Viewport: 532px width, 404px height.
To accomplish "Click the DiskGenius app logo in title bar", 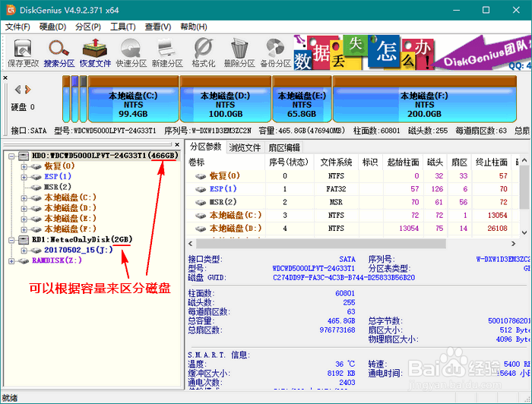I will pos(11,10).
